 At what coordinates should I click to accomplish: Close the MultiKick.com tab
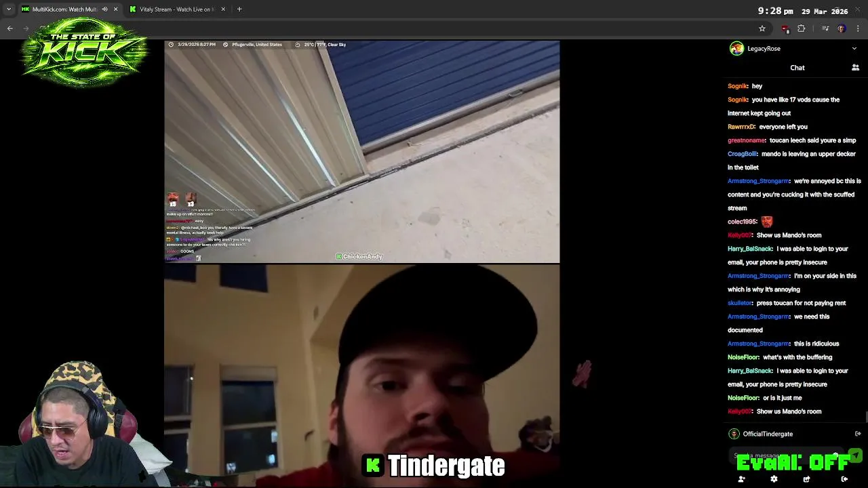tap(115, 9)
